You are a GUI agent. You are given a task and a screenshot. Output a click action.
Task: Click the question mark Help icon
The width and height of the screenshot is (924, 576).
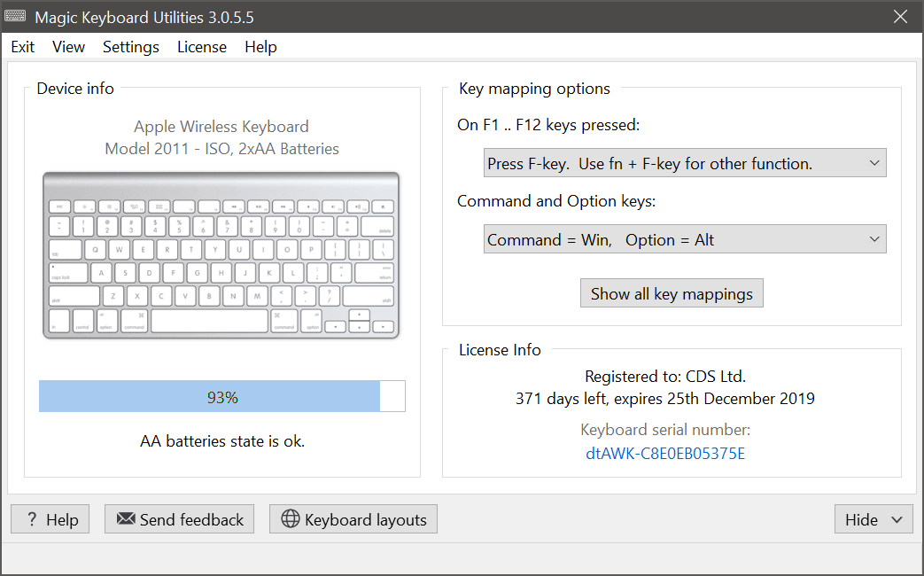point(33,518)
